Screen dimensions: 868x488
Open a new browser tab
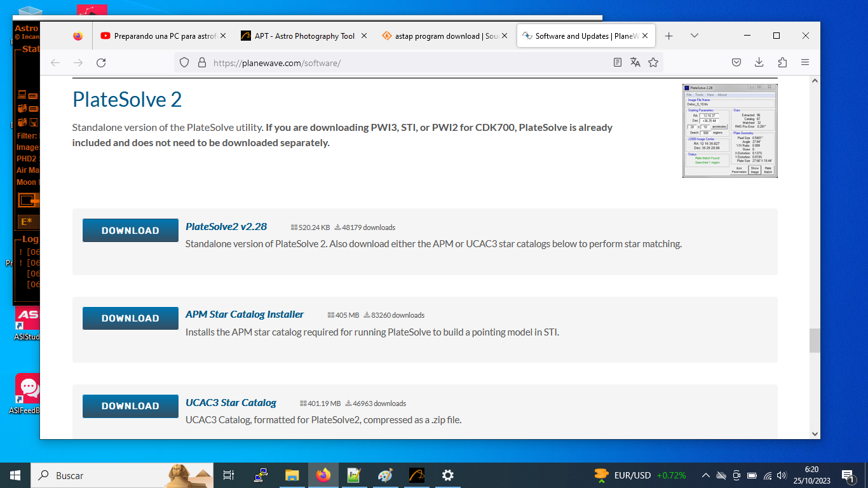pos(668,36)
